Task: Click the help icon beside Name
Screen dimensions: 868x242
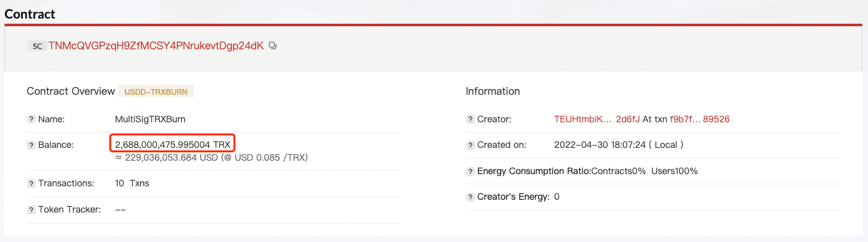Action: [x=31, y=119]
